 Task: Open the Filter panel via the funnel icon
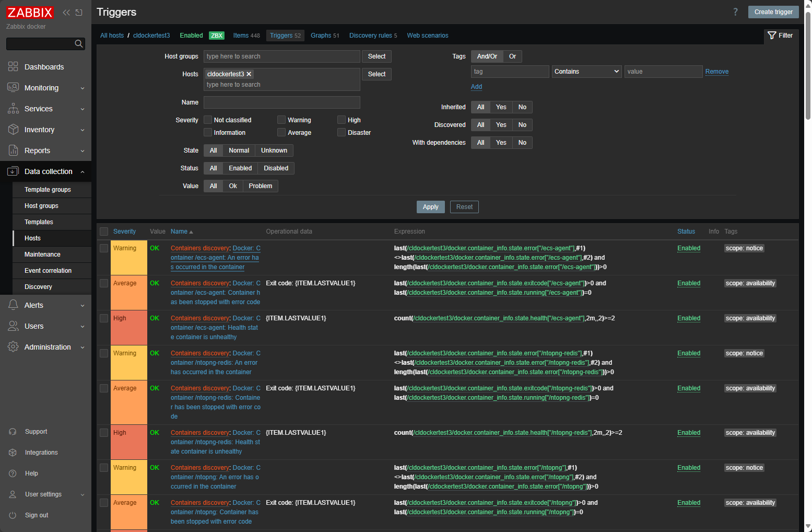click(772, 36)
